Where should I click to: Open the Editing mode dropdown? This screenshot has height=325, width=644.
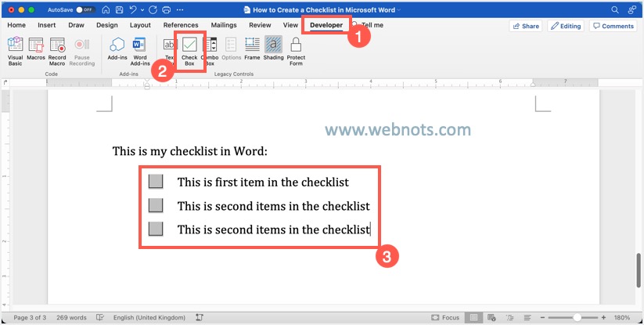pyautogui.click(x=565, y=26)
